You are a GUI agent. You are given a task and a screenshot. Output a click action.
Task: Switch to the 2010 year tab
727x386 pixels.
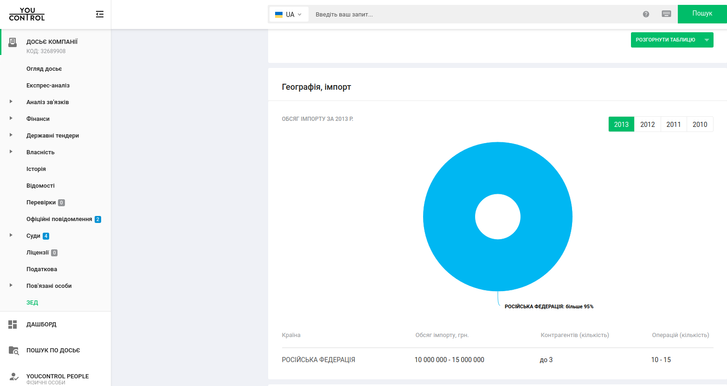700,124
